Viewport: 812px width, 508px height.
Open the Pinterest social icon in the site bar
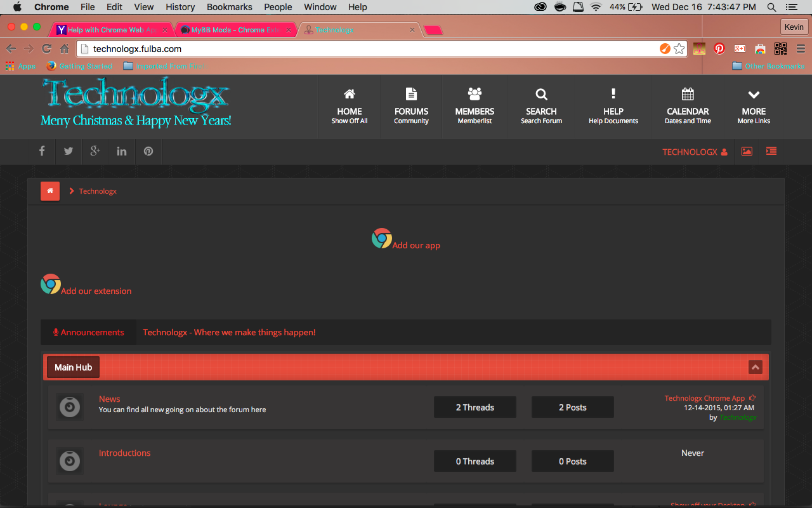[148, 152]
